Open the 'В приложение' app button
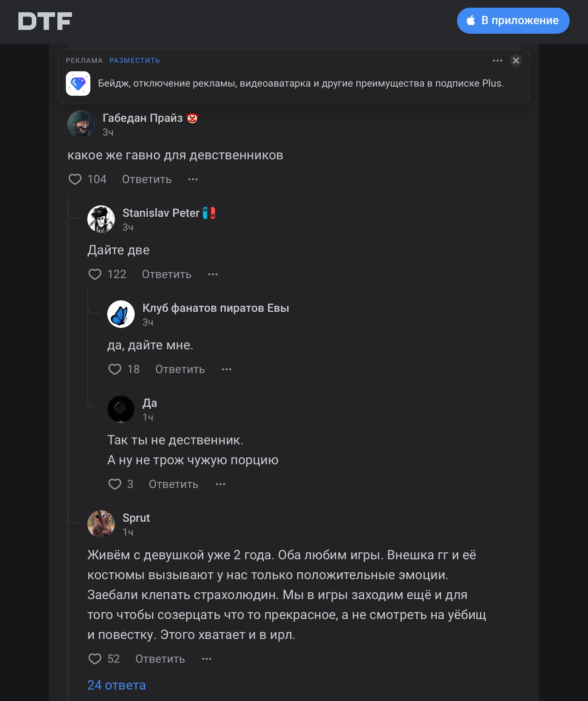 (513, 21)
